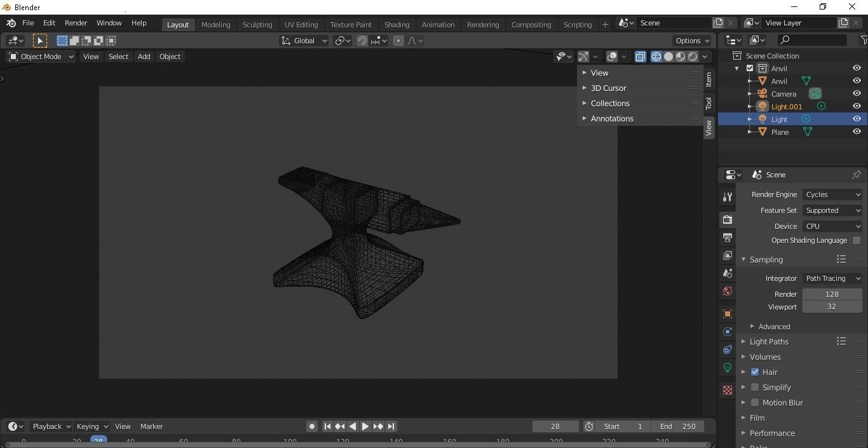Click the new scene copy icon
The width and height of the screenshot is (868, 448).
pyautogui.click(x=718, y=23)
